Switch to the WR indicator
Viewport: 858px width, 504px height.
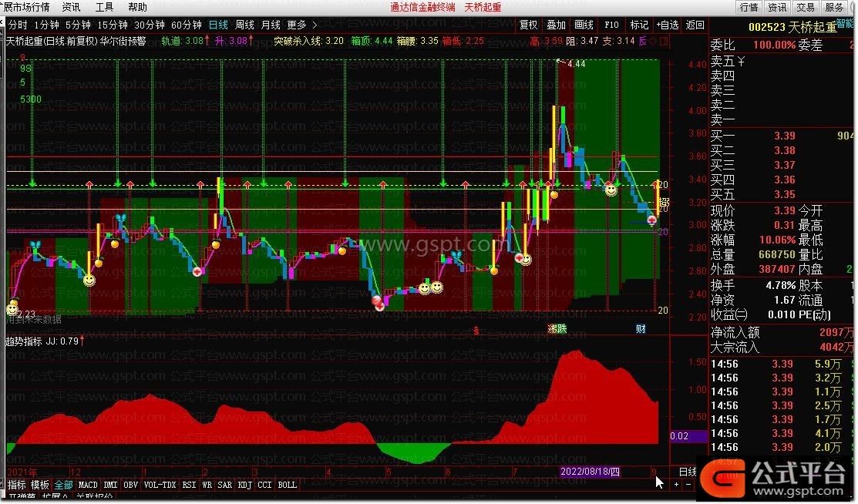pos(207,485)
